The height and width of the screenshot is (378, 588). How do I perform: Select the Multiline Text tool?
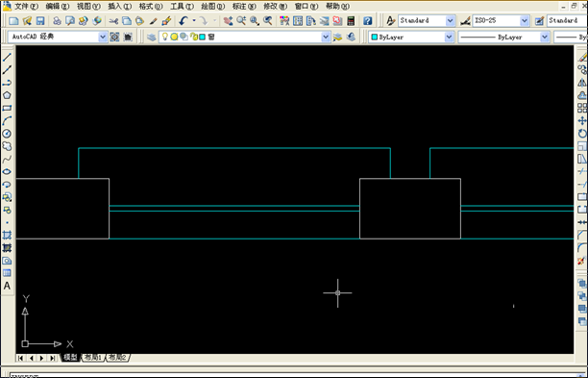(x=7, y=286)
